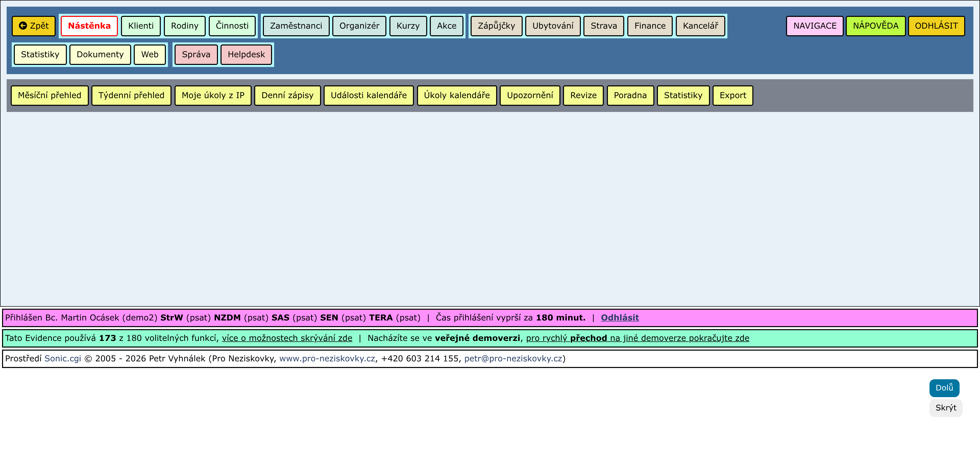This screenshot has width=980, height=460.
Task: Hide floating panel with Skrýt
Action: coord(945,408)
